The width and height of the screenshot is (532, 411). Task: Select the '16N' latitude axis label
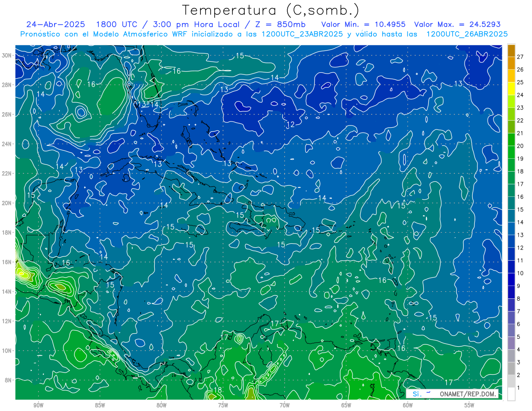(7, 262)
